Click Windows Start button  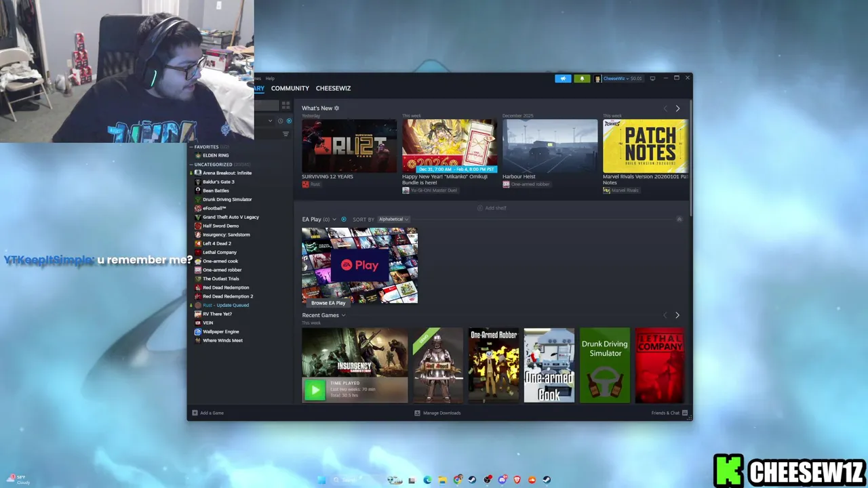click(x=321, y=480)
